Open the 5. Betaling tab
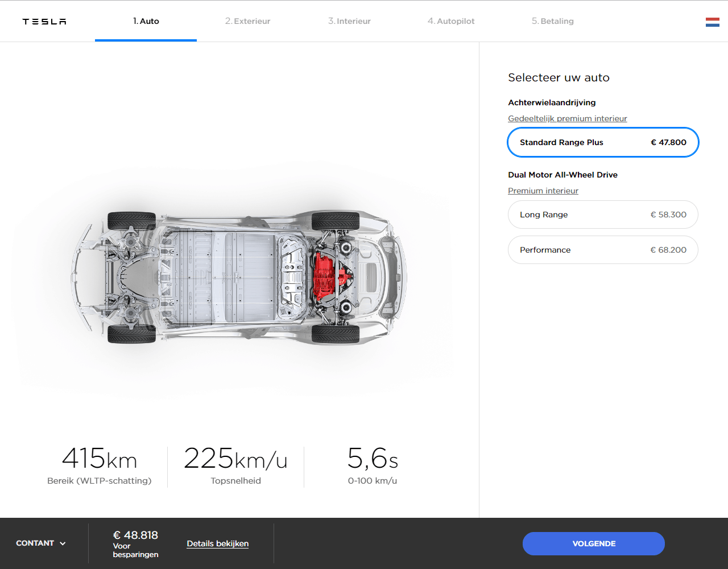 tap(553, 21)
